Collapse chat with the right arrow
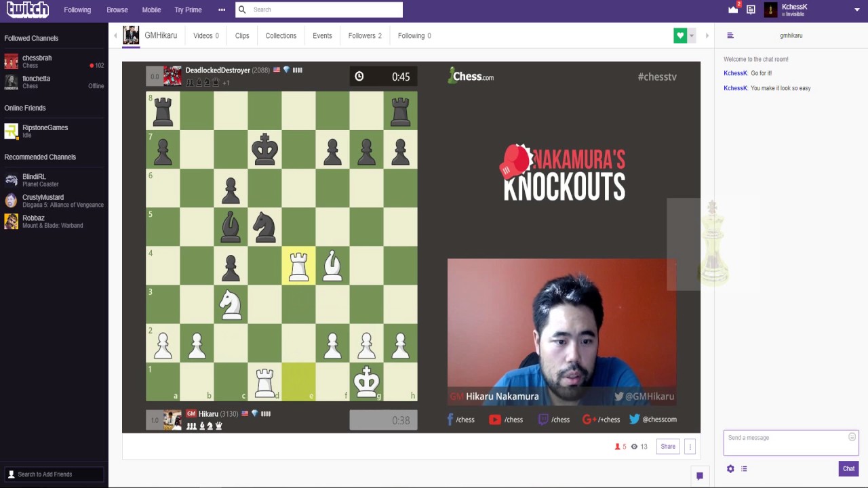 click(707, 36)
